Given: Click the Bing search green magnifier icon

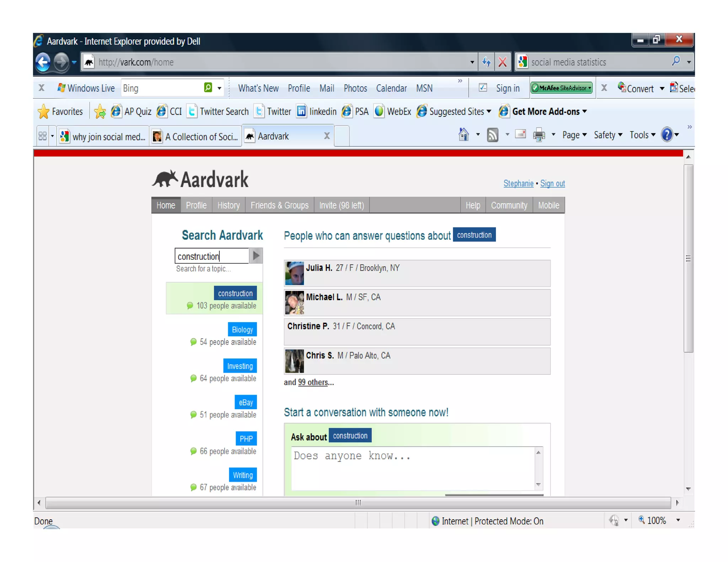Looking at the screenshot, I should (x=208, y=87).
